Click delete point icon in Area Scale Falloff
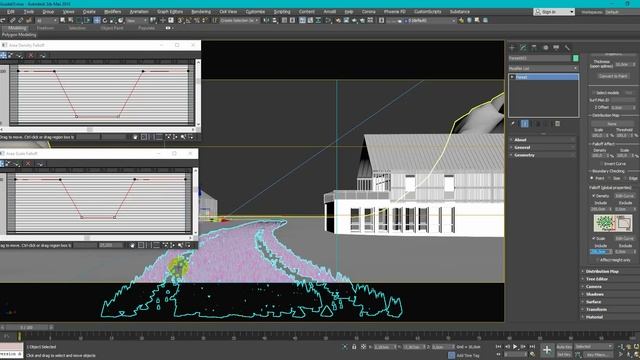 pyautogui.click(x=28, y=164)
